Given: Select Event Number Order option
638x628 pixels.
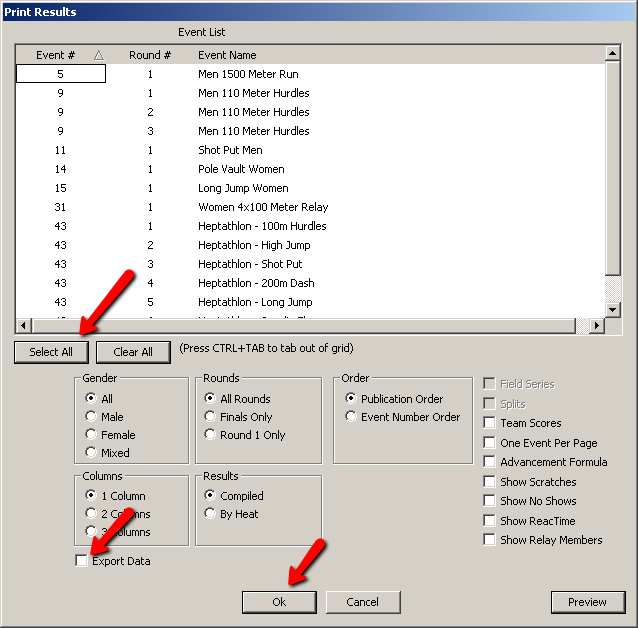Looking at the screenshot, I should [x=351, y=417].
